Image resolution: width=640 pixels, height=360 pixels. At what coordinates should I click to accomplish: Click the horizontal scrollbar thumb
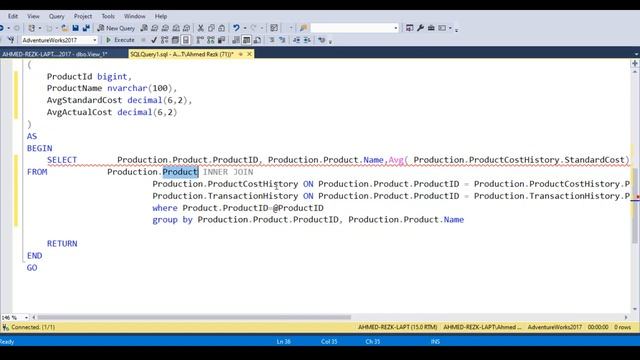click(x=194, y=317)
